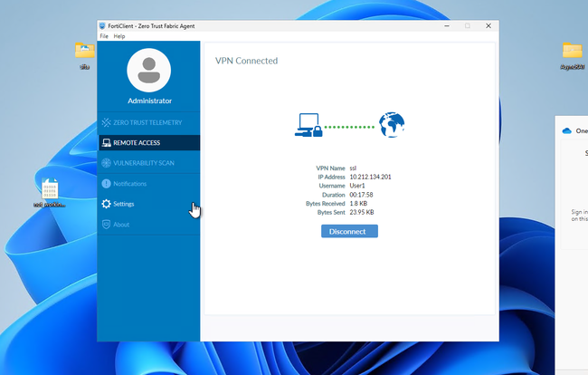Select the Zero Trust Telemetry tab
This screenshot has width=588, height=375.
pos(148,122)
